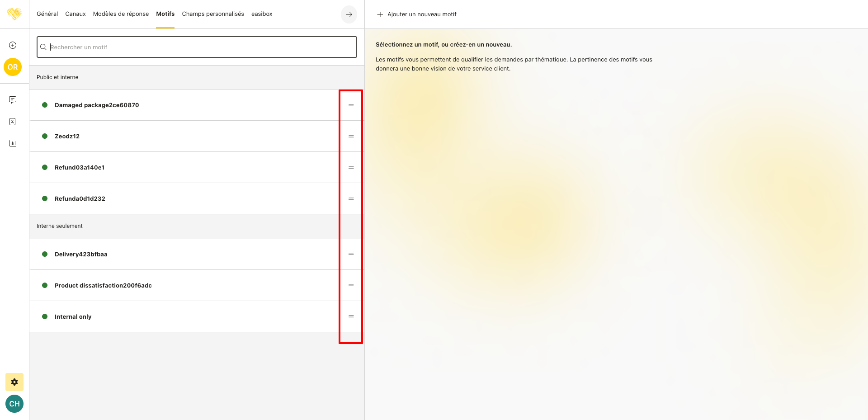868x420 pixels.
Task: Click drag handle beside Internal only
Action: 351,316
